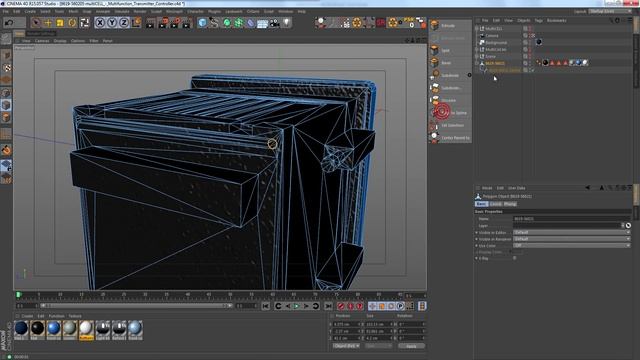Screen dimensions: 640x360
Task: Select the Live Selection tool
Action: pyautogui.click(x=36, y=23)
